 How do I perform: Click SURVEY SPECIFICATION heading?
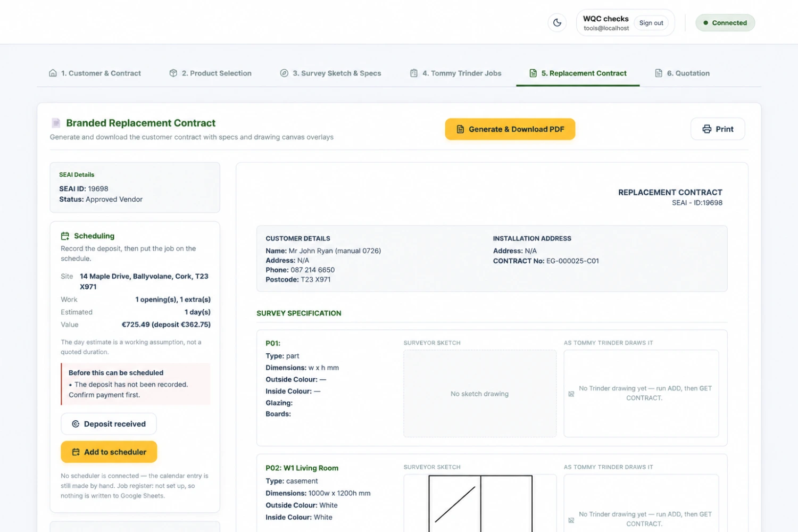coord(299,313)
